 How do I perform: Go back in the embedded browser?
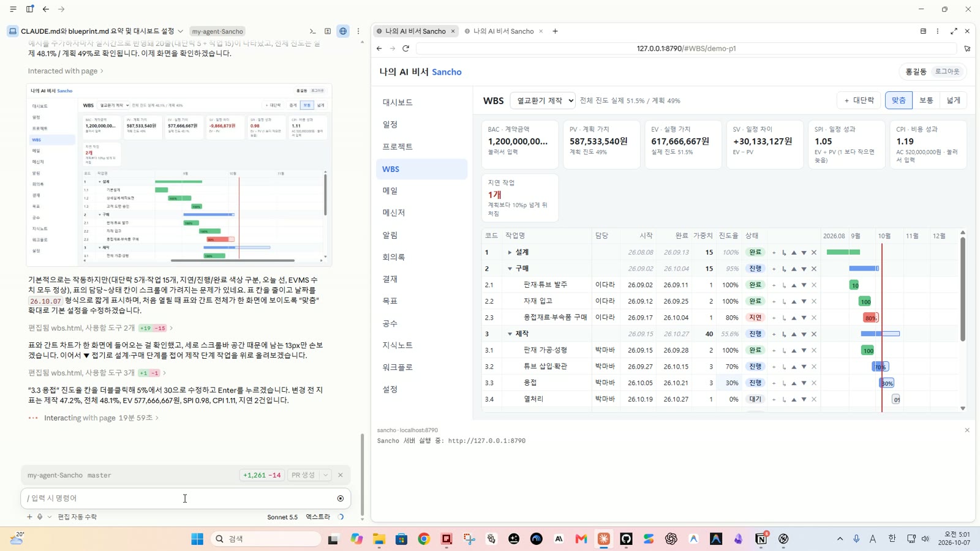379,48
